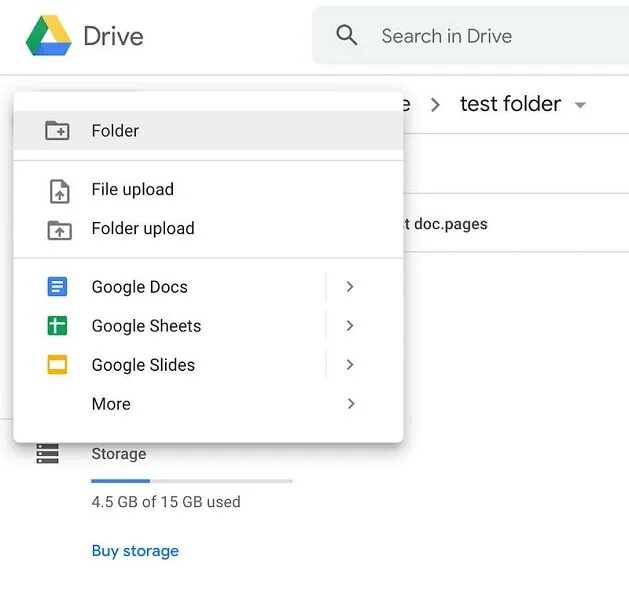The height and width of the screenshot is (600, 629).
Task: Expand the Google Slides submenu arrow
Action: pyautogui.click(x=350, y=364)
